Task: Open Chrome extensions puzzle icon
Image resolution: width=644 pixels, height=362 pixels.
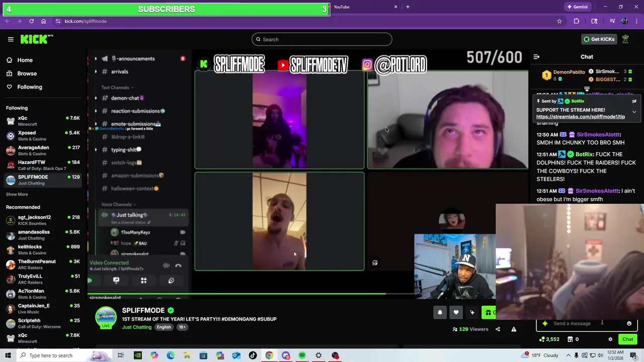Action: pyautogui.click(x=577, y=21)
